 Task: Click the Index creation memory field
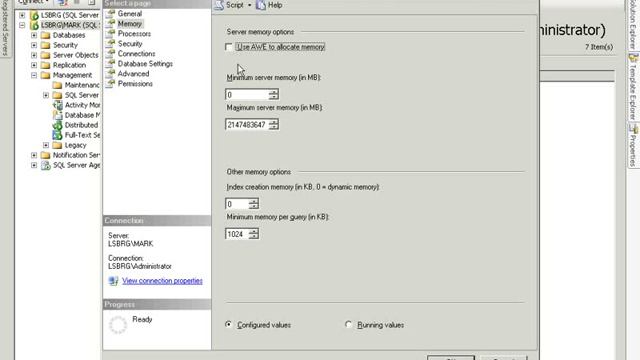click(237, 204)
